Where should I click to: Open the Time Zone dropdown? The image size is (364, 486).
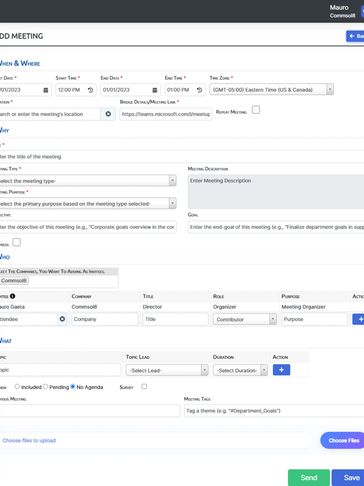click(272, 90)
